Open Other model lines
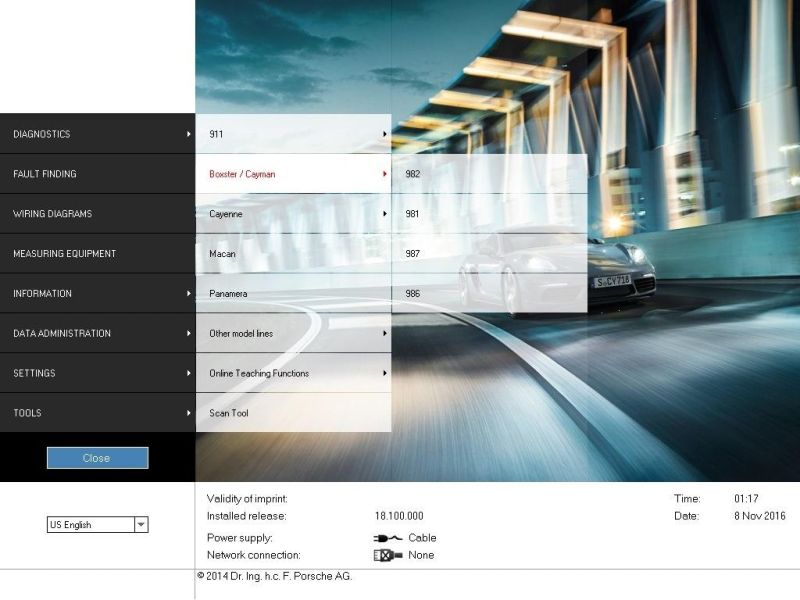 [293, 333]
